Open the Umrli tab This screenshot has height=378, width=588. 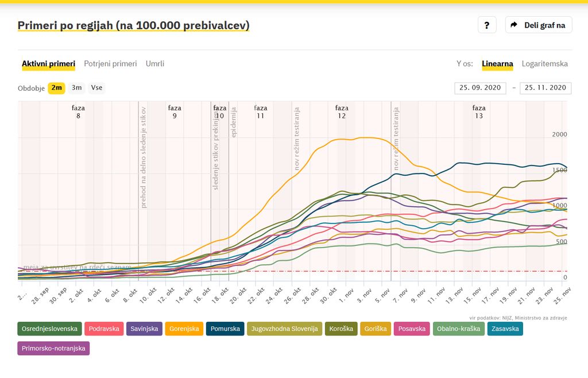point(155,64)
